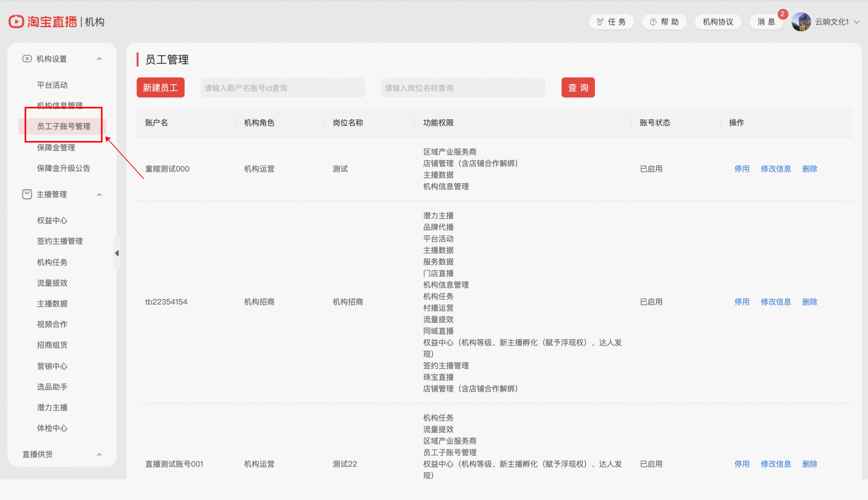Open 机构任务 in the sidebar
The image size is (868, 500).
pos(52,262)
